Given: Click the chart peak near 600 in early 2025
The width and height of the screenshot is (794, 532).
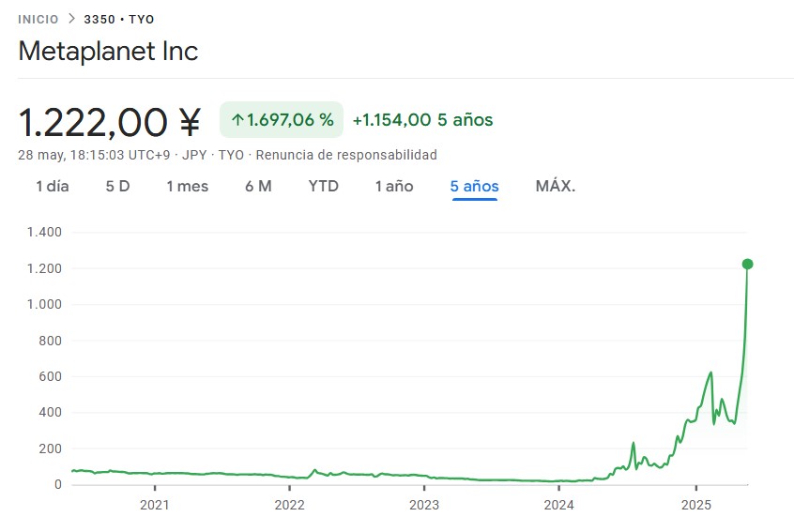Looking at the screenshot, I should coord(710,372).
